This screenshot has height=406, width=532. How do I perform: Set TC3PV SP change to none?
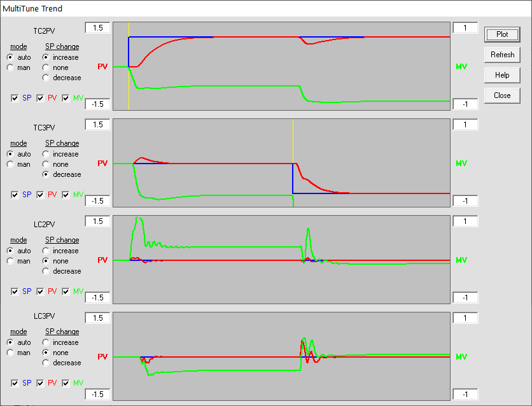[46, 164]
